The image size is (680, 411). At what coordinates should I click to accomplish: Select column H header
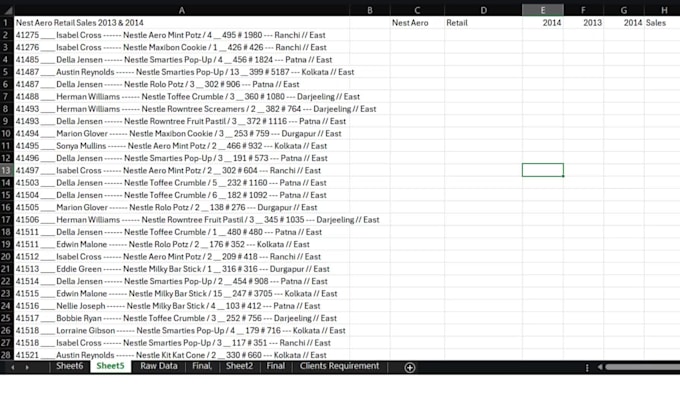(664, 10)
